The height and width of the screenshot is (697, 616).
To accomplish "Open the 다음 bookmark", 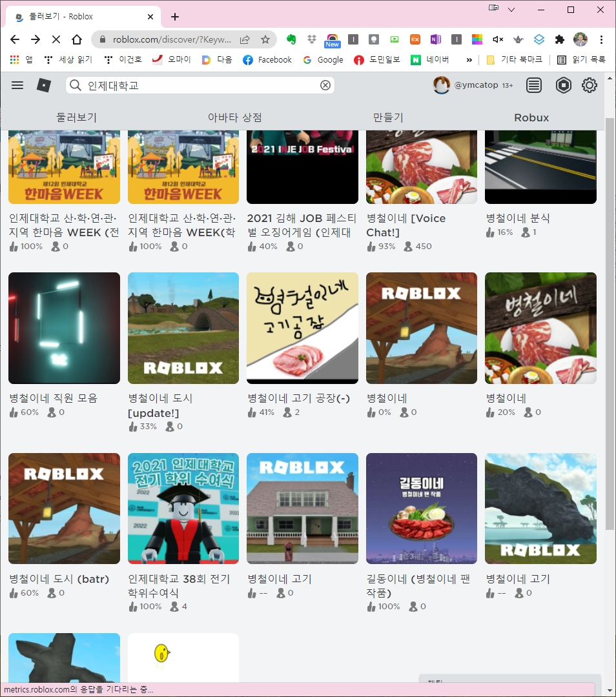I will click(x=217, y=59).
